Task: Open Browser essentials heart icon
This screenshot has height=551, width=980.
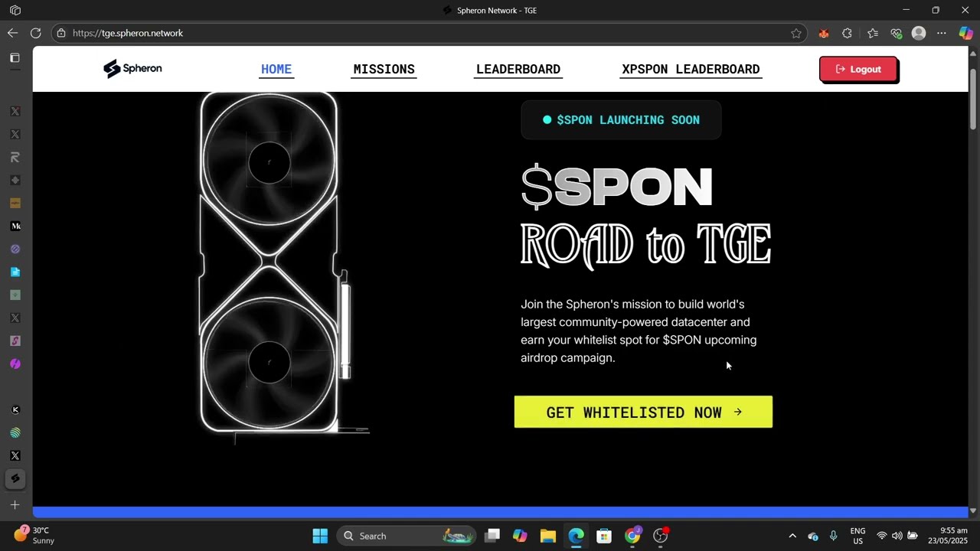Action: 896,33
